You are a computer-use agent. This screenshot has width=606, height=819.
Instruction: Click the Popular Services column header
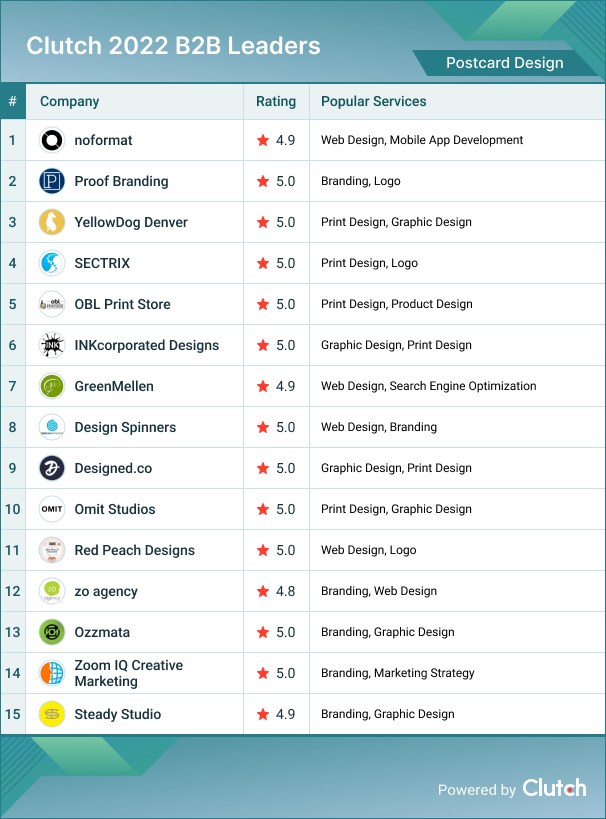[x=374, y=101]
